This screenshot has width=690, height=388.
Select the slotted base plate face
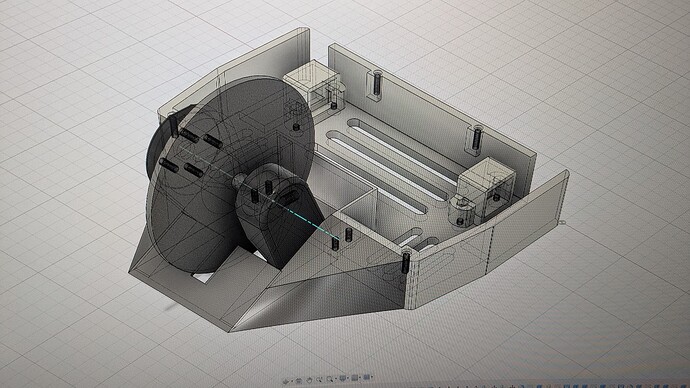(387, 172)
